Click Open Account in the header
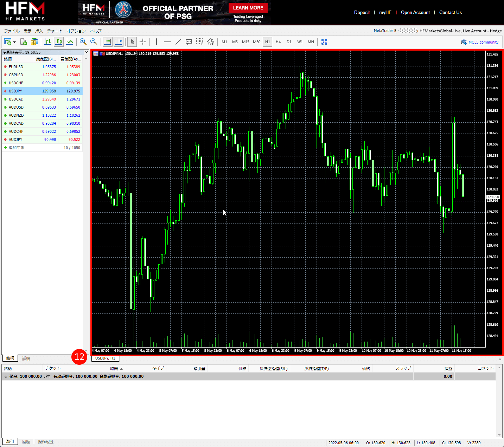Viewport: 504px width, 447px height. tap(415, 12)
